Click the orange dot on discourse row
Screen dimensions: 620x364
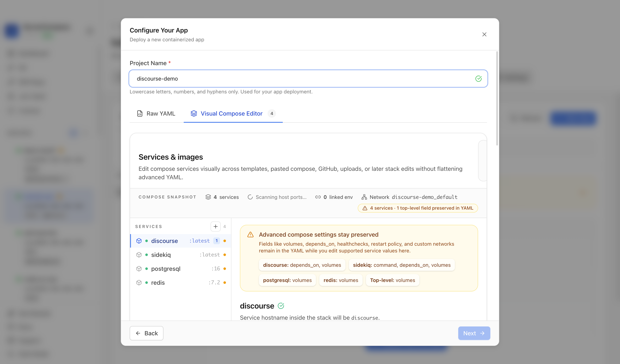tap(225, 241)
